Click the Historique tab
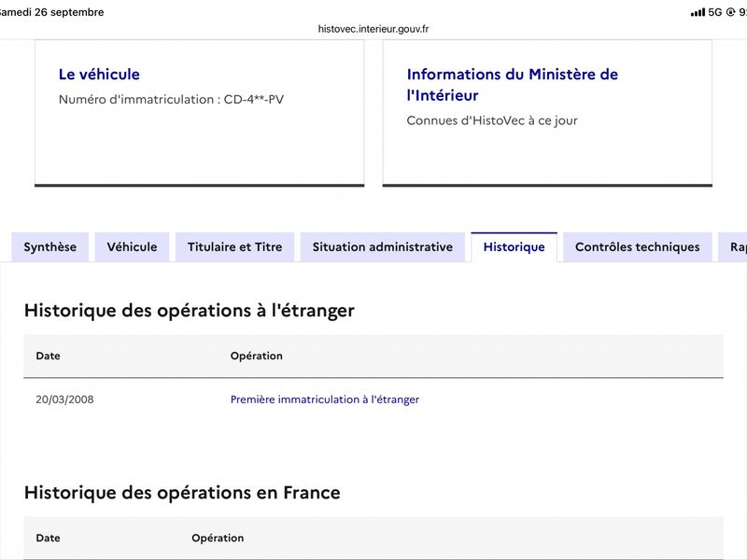The image size is (747, 560). (x=514, y=246)
